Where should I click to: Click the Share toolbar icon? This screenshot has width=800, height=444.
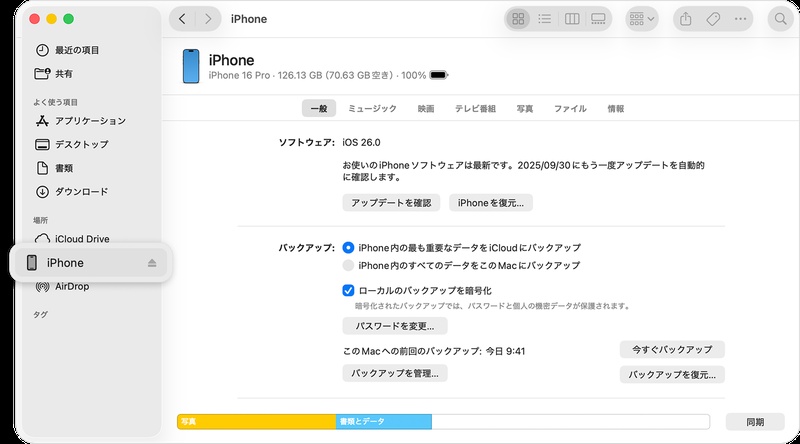[686, 19]
